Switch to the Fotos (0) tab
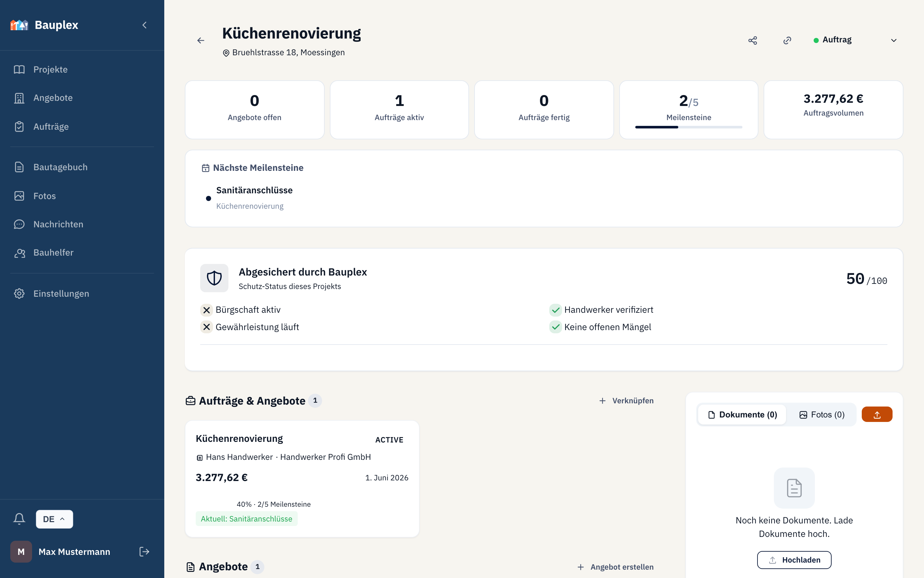This screenshot has width=924, height=578. click(822, 415)
